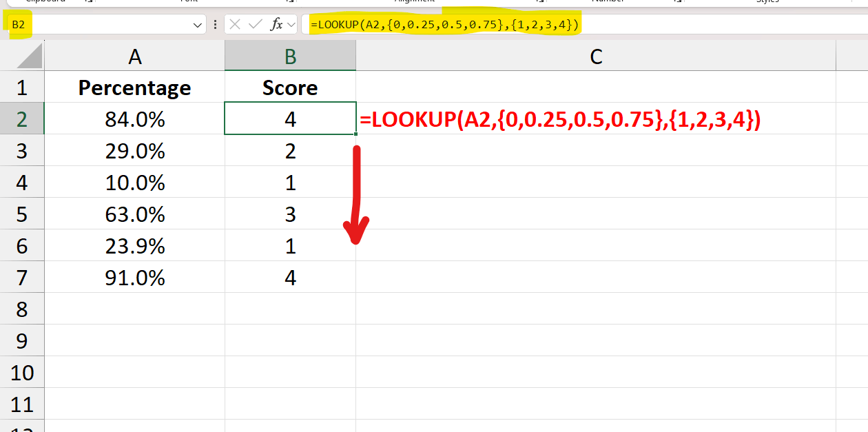This screenshot has height=432, width=868.
Task: Select cell A2 showing 84.0%
Action: click(x=135, y=119)
